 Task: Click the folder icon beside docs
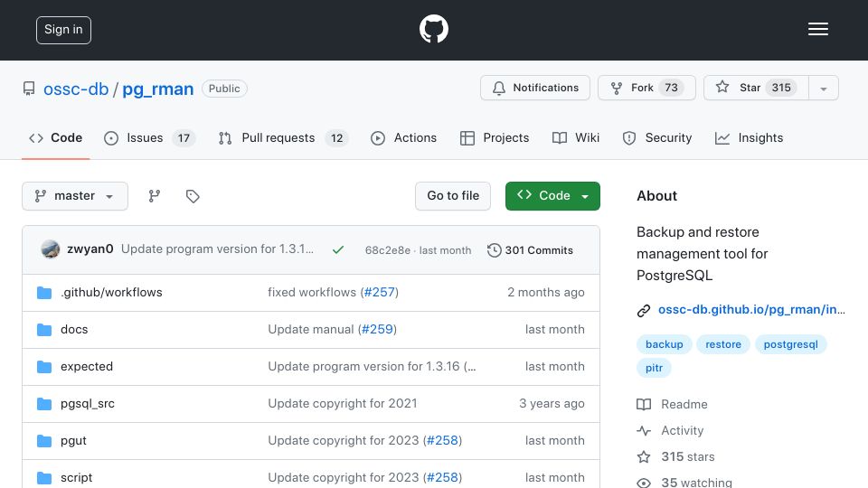pyautogui.click(x=44, y=330)
